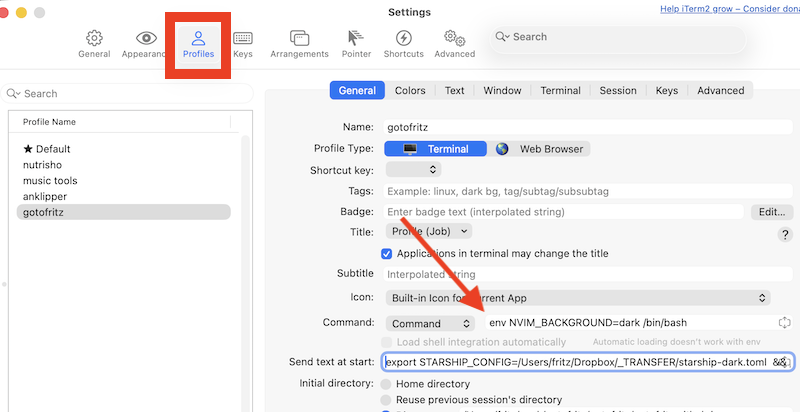The height and width of the screenshot is (412, 800).
Task: Click the Badge text input field
Action: pyautogui.click(x=564, y=212)
